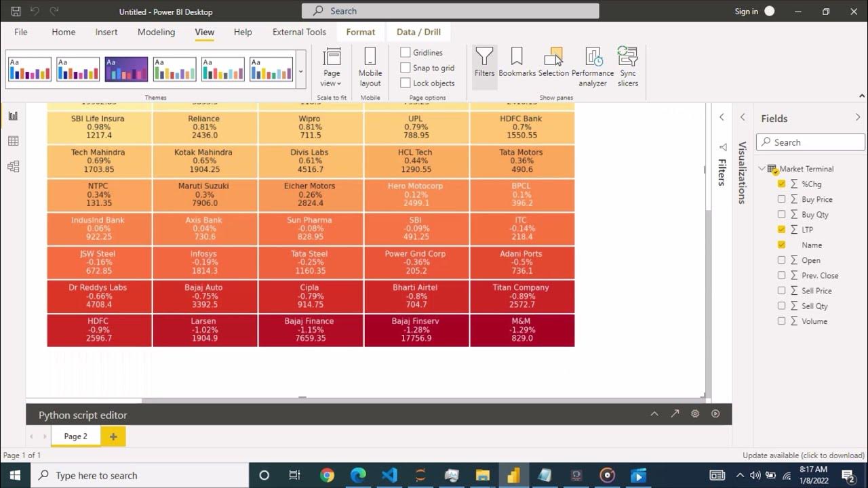Open Data / Drill ribbon tab
Image resolution: width=868 pixels, height=488 pixels.
[x=418, y=32]
